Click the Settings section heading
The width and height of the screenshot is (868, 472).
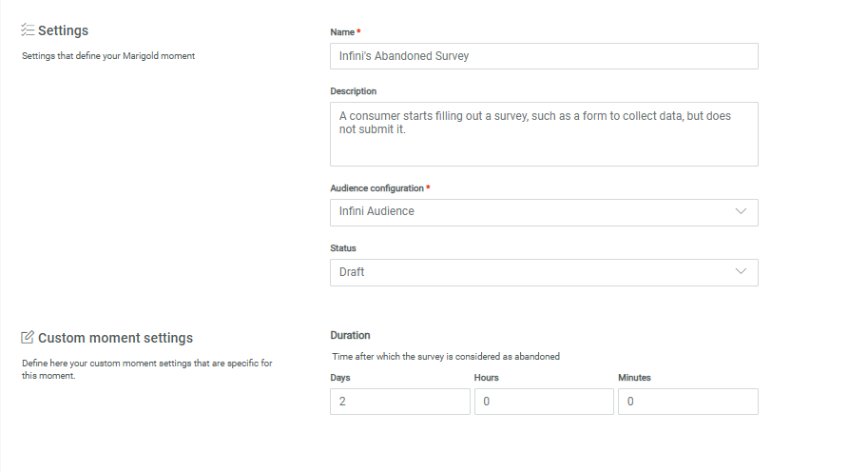coord(63,31)
